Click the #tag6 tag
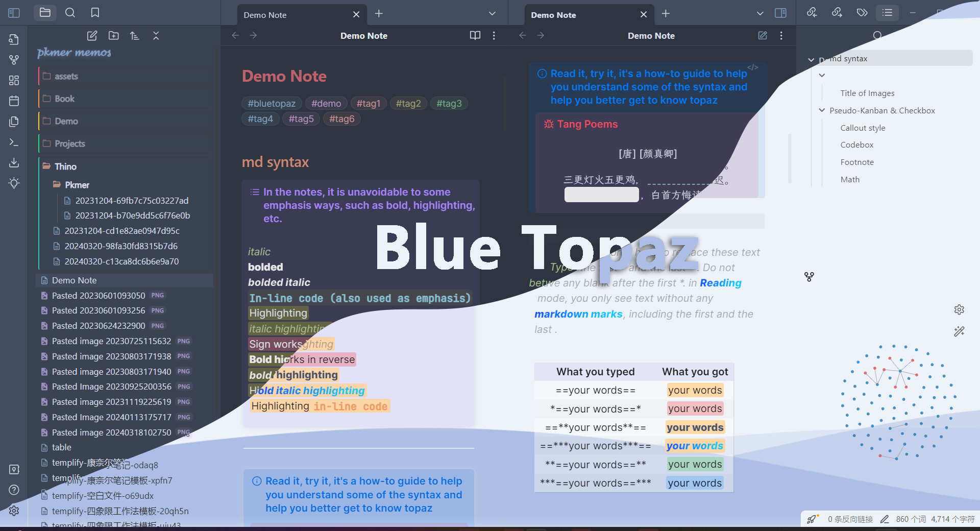 341,119
